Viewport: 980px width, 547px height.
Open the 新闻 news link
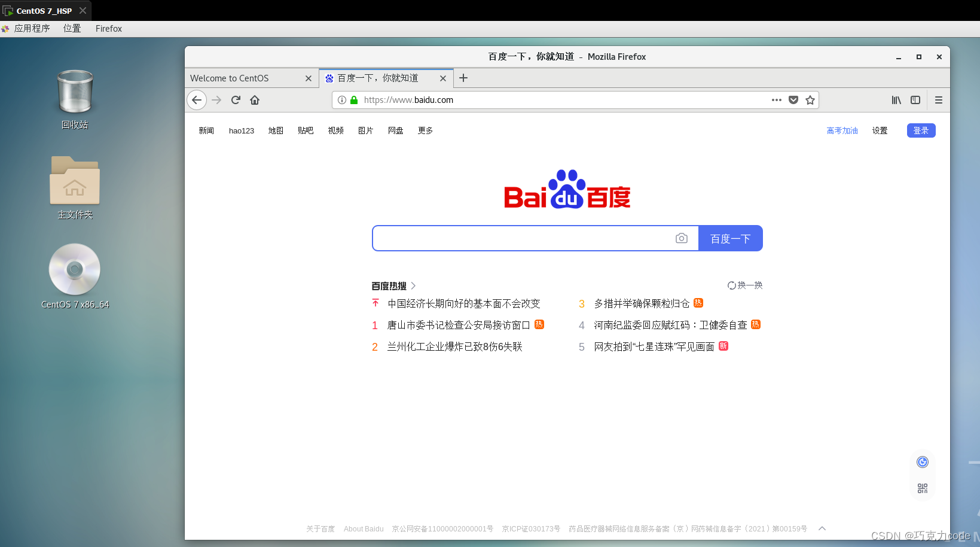coord(206,130)
